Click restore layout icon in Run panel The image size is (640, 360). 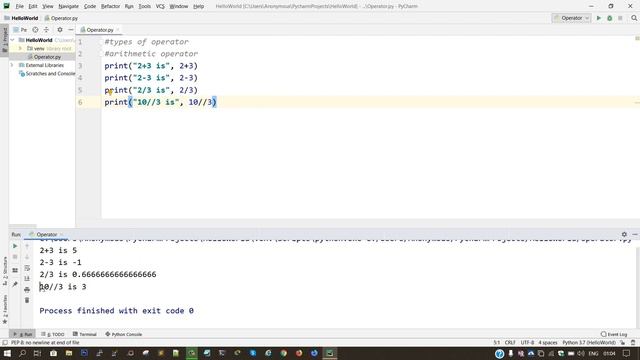click(x=15, y=270)
